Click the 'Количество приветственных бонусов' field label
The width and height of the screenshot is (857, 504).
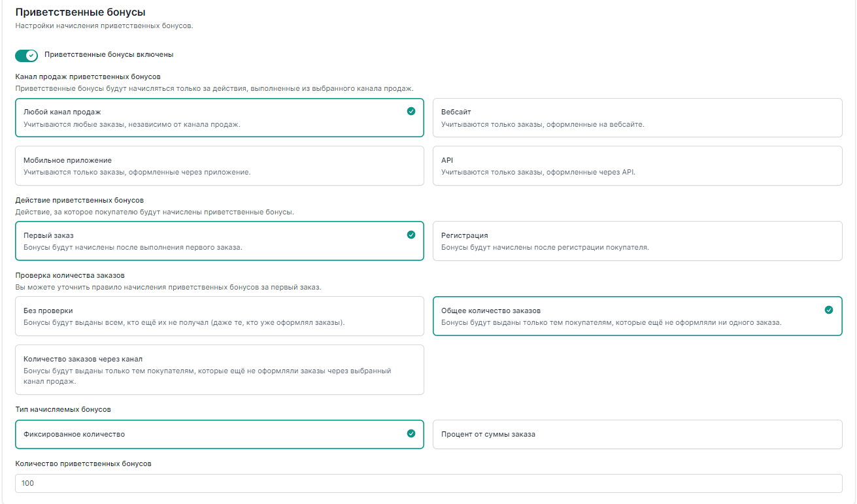tap(83, 463)
